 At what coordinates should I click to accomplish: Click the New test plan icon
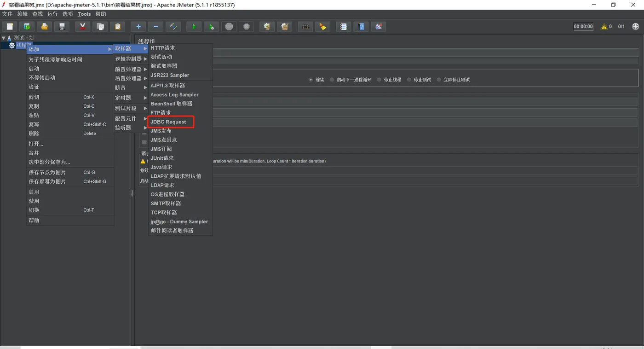point(10,27)
